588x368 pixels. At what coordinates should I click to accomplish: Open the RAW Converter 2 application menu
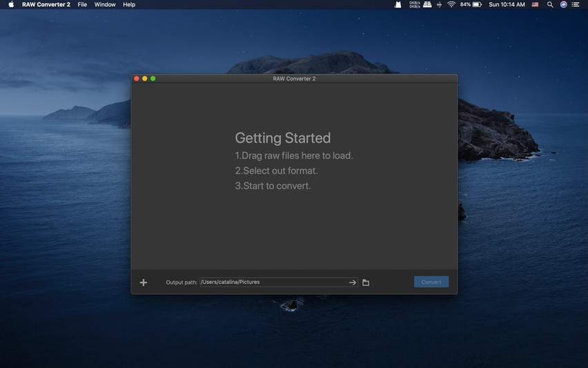tap(46, 5)
